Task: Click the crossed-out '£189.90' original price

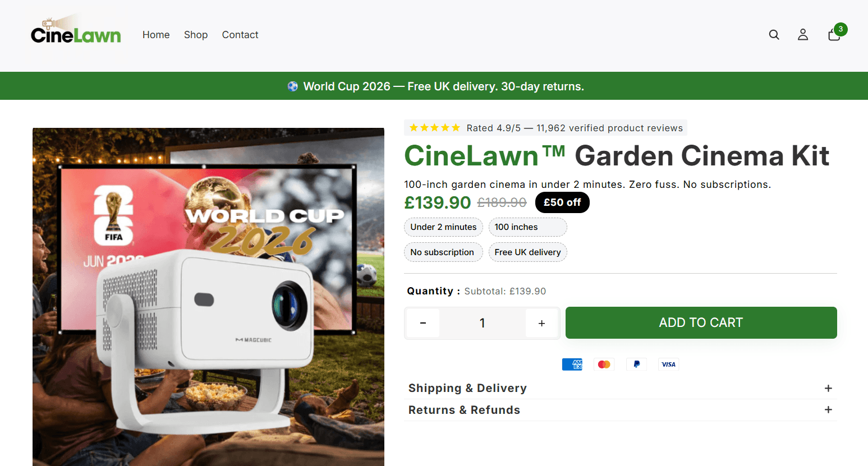Action: [x=502, y=202]
